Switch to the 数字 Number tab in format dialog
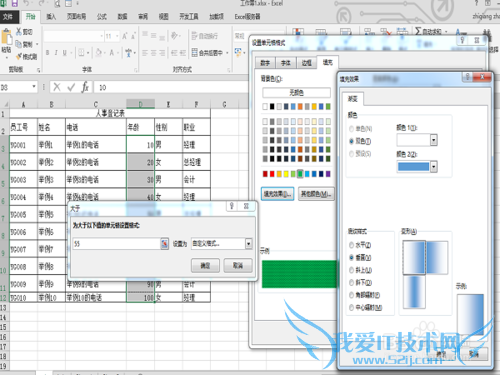The height and width of the screenshot is (375, 500). [265, 63]
